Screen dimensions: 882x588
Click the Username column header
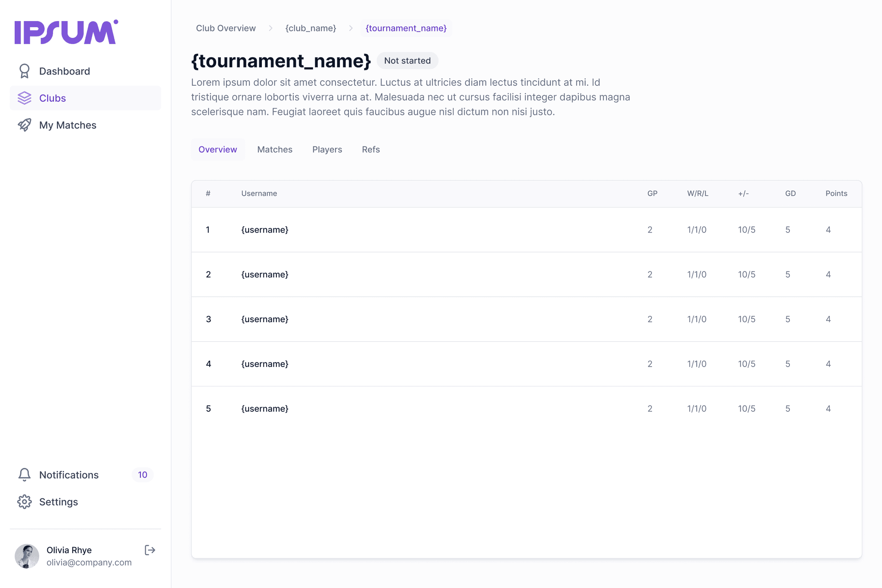pos(259,193)
